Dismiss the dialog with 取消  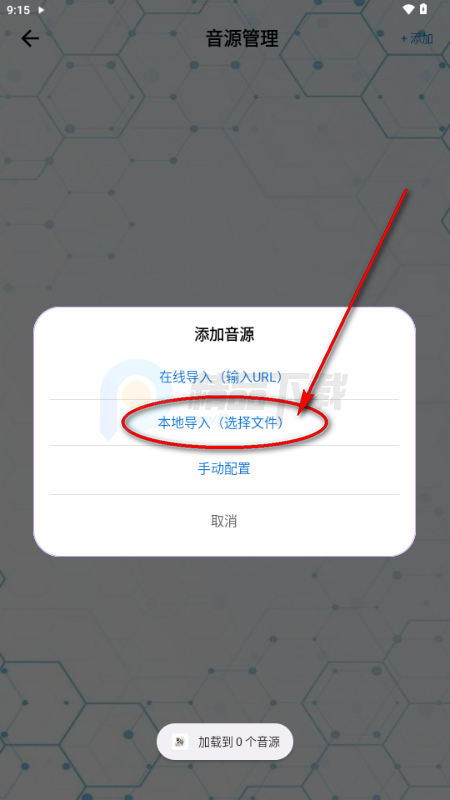[x=224, y=521]
